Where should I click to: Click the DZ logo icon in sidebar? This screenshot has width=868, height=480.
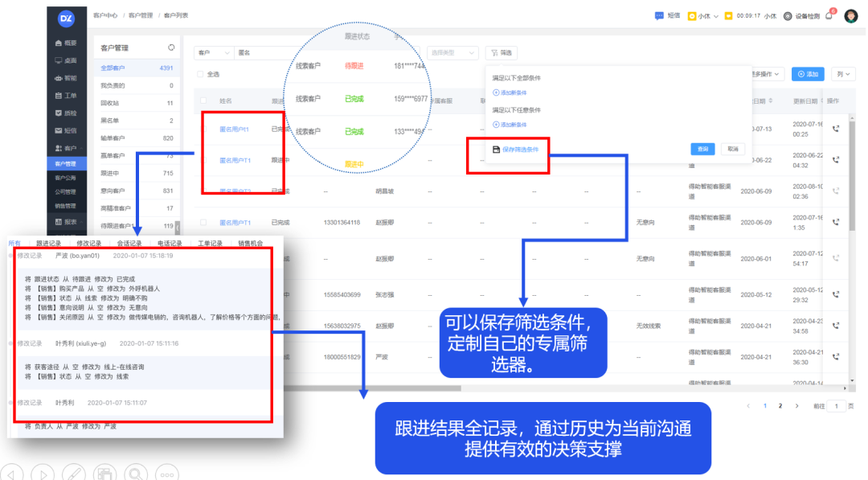tap(67, 18)
